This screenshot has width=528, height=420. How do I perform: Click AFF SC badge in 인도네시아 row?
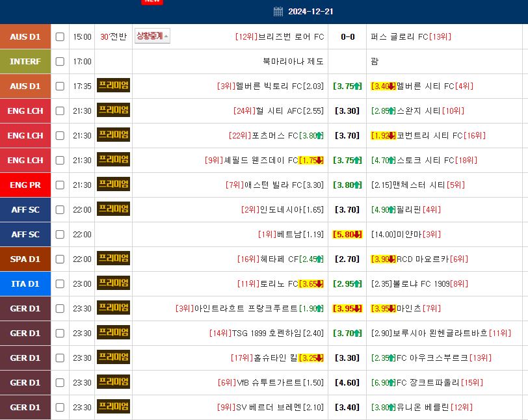[x=25, y=209]
